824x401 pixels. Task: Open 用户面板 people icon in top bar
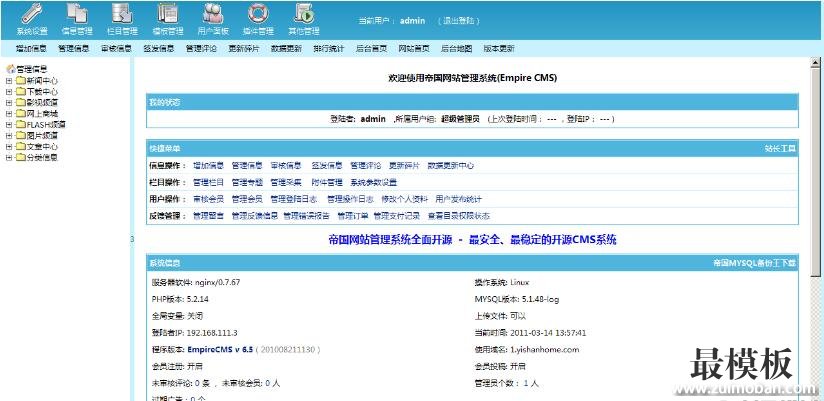click(213, 13)
